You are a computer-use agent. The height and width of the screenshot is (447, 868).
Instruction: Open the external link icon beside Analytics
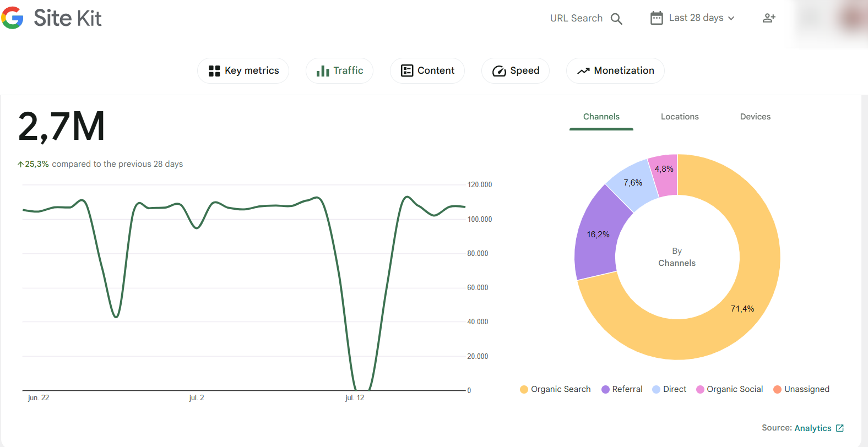840,428
